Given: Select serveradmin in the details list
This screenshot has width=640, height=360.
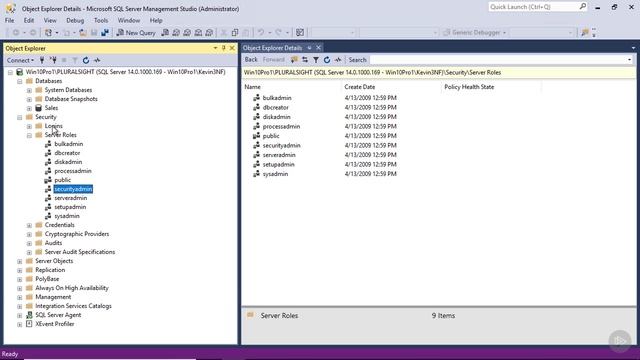Looking at the screenshot, I should click(x=279, y=155).
